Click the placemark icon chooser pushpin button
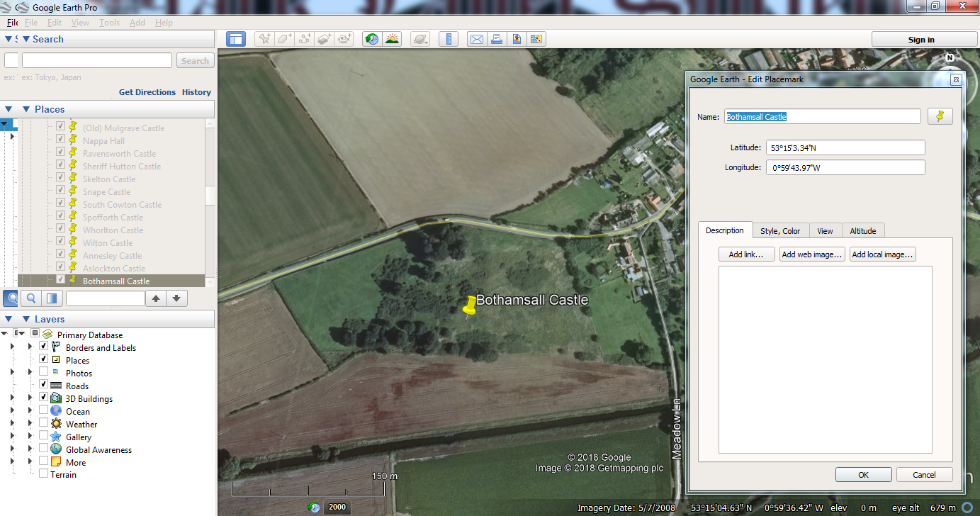Image resolution: width=980 pixels, height=516 pixels. click(x=940, y=117)
